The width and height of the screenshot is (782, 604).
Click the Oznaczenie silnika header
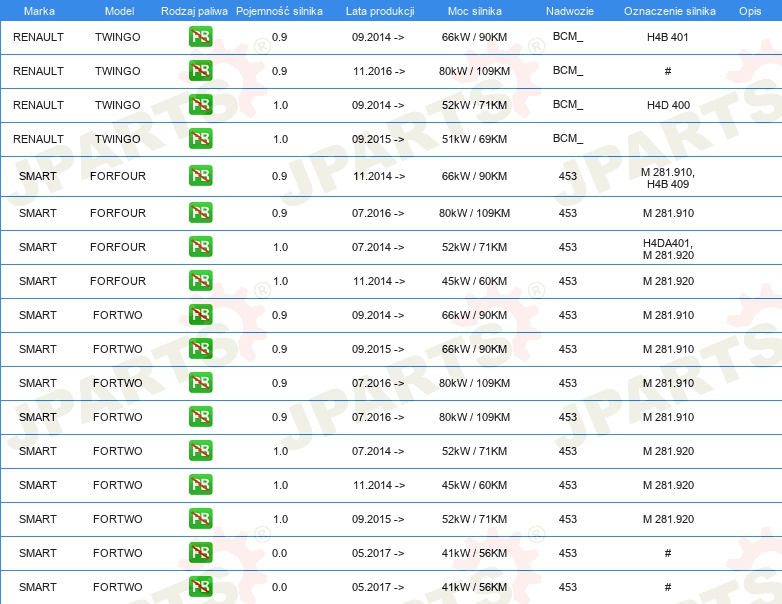pos(668,10)
